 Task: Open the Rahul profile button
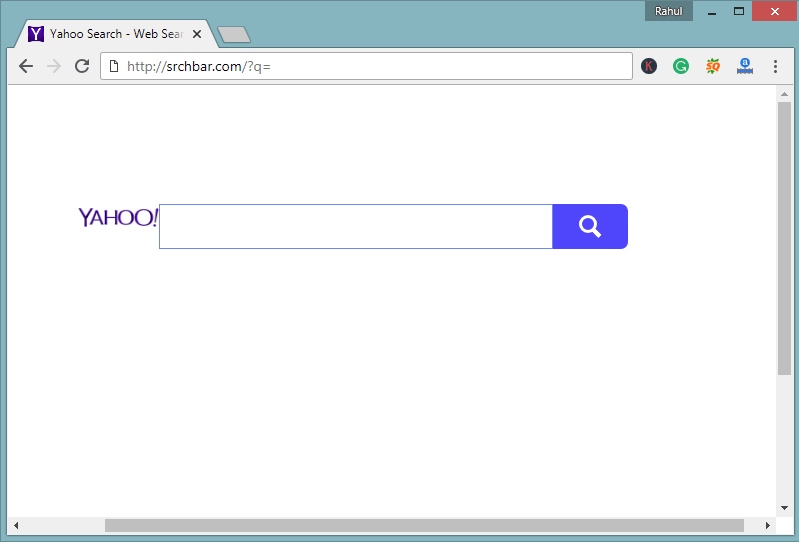[x=669, y=11]
